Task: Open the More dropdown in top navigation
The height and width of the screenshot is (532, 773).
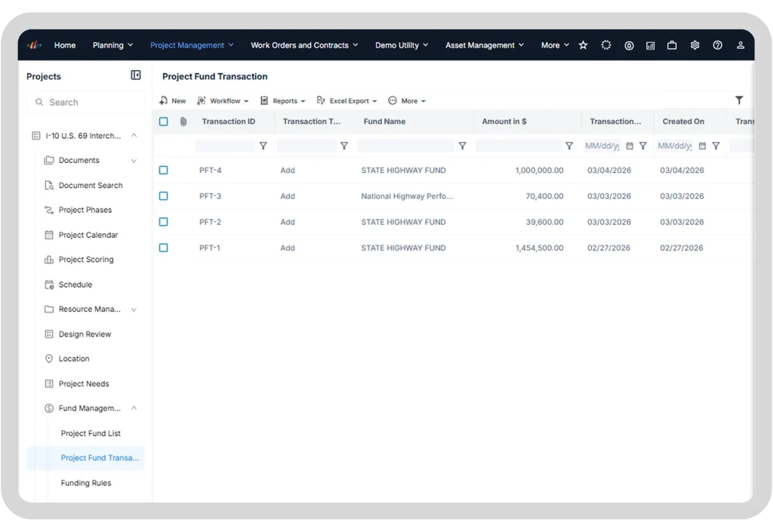Action: 555,45
